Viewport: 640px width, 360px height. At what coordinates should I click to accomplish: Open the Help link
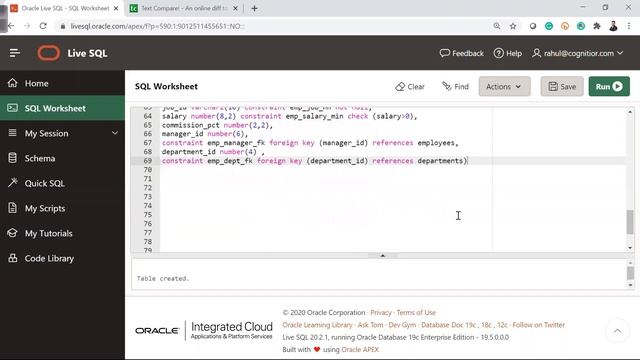pos(507,53)
